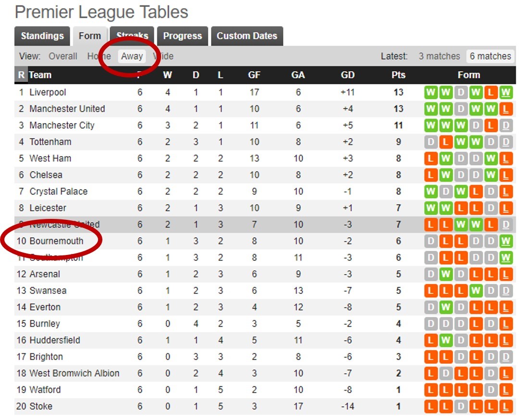The image size is (525, 420).
Task: Click Stoke's grey D form badge
Action: (461, 406)
